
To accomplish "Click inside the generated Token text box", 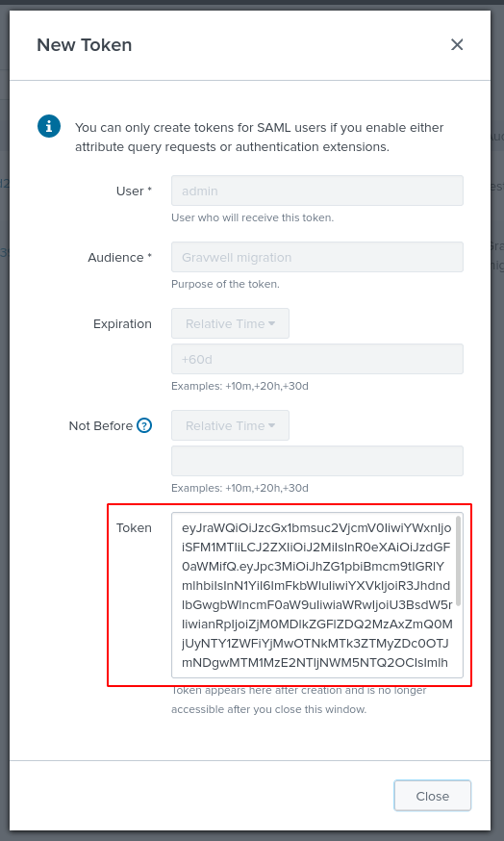I will click(314, 596).
